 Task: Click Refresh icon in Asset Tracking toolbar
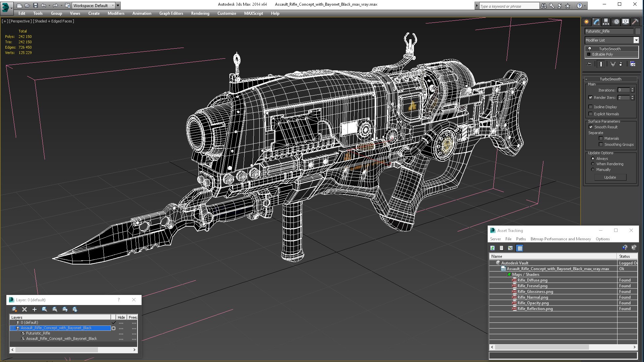492,248
